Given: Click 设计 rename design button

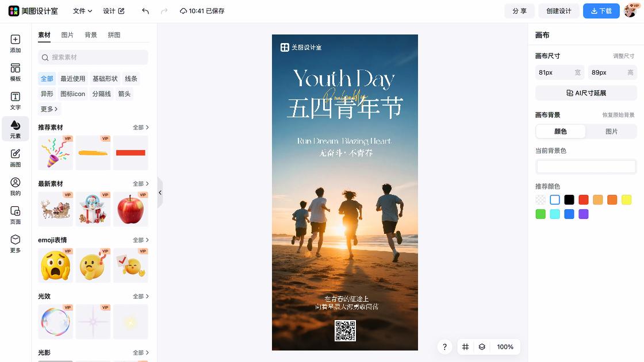Looking at the screenshot, I should click(114, 11).
